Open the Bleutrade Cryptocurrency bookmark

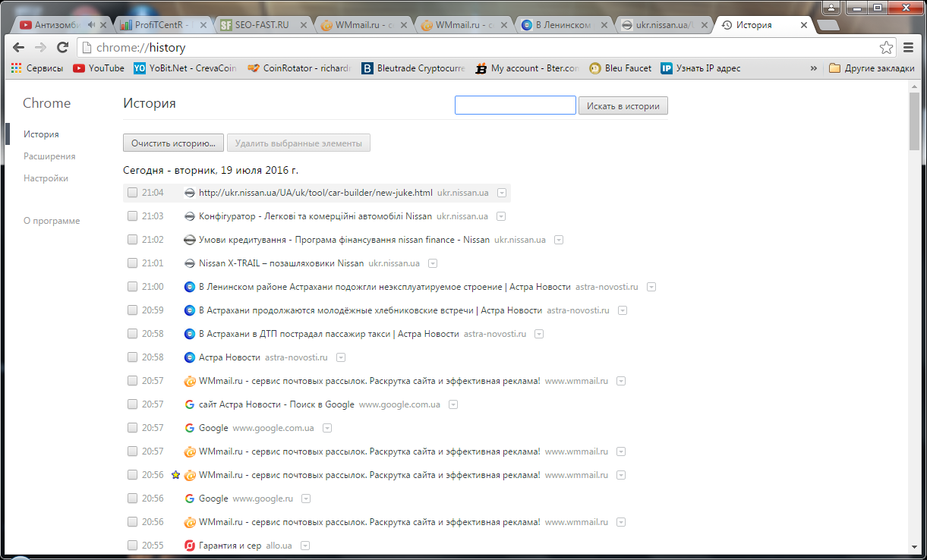(413, 68)
